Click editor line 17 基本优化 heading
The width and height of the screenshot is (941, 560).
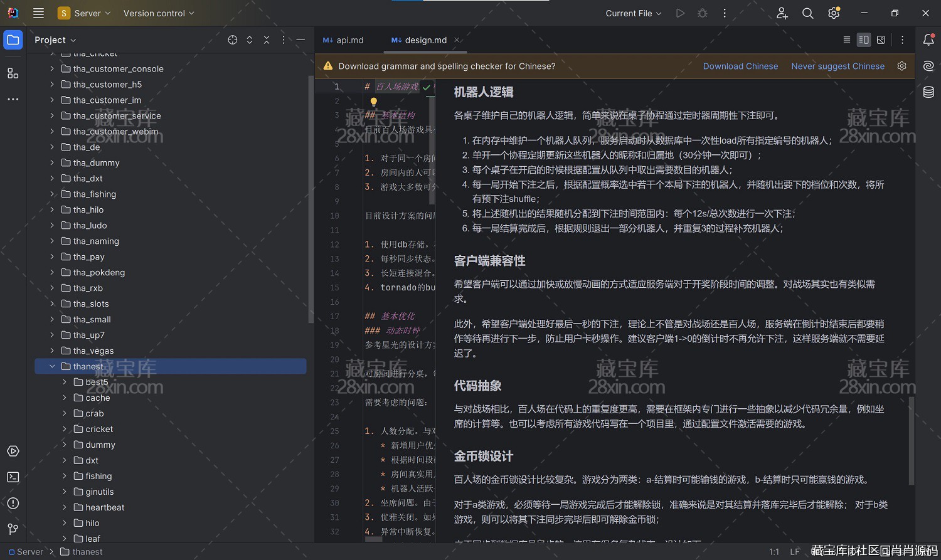(397, 316)
